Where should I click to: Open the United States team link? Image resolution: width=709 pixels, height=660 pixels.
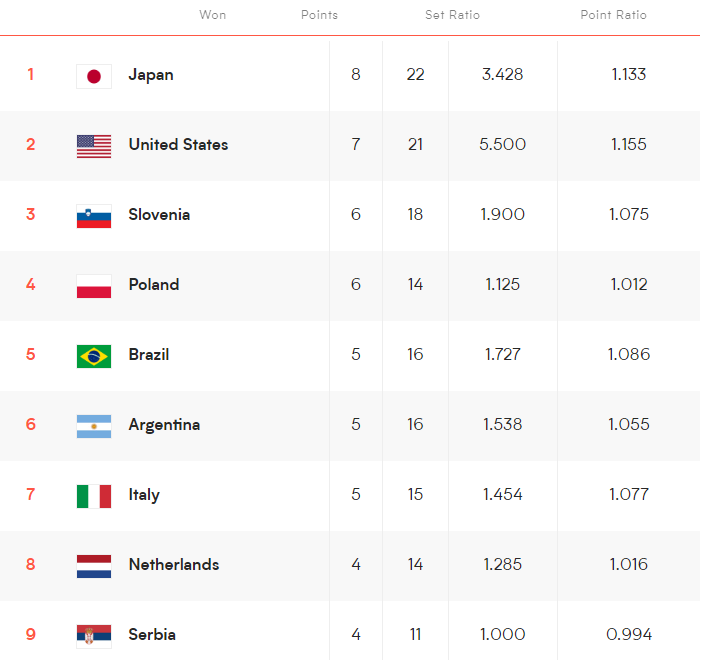(178, 145)
